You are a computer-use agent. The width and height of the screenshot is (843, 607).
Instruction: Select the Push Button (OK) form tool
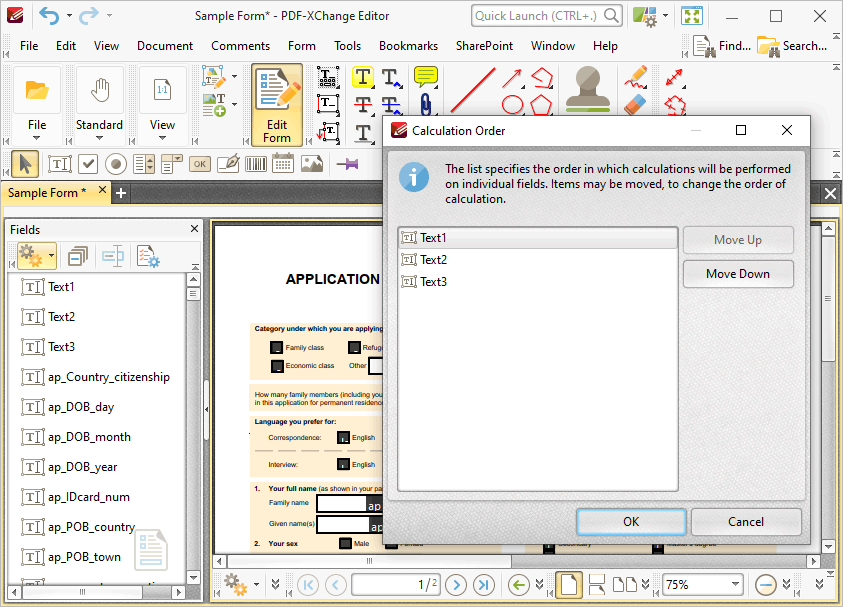pyautogui.click(x=200, y=163)
